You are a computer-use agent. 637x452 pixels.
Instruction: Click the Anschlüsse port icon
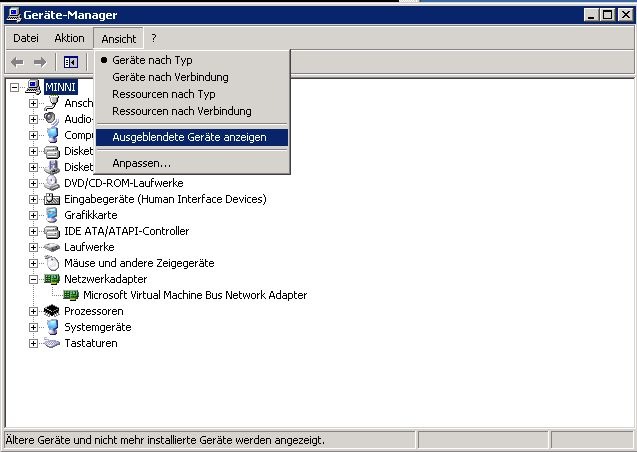coord(52,103)
